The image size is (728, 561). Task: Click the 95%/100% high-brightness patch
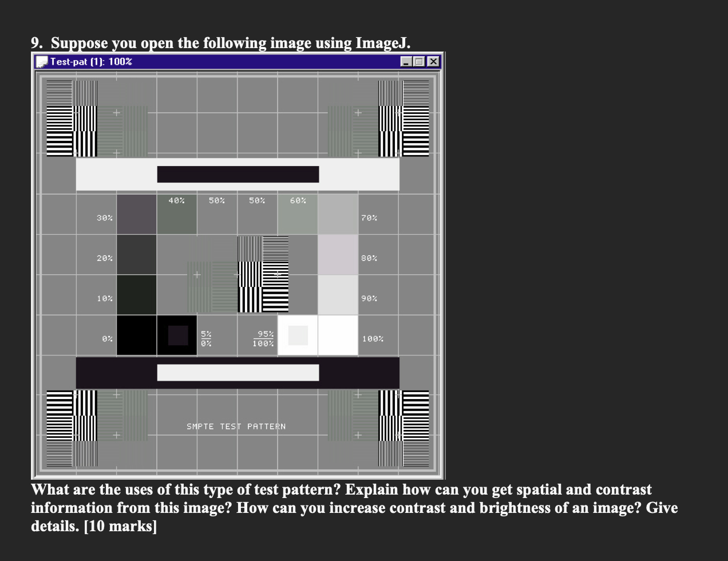point(298,336)
